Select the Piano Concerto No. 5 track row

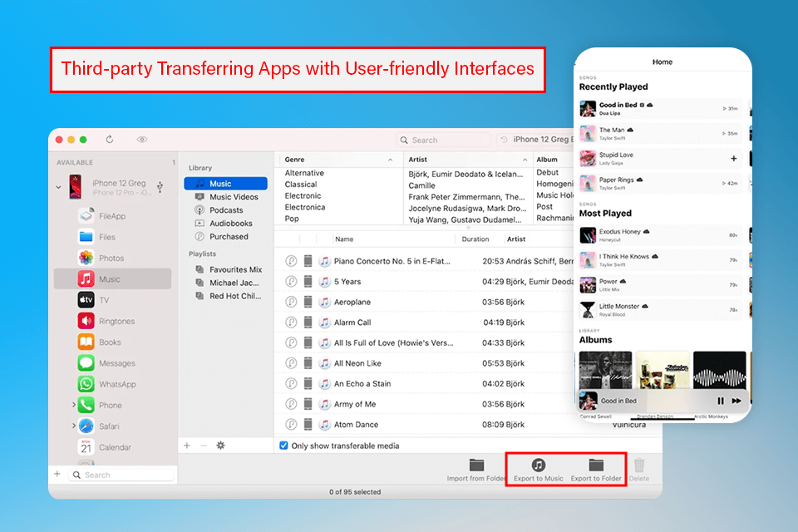point(425,261)
